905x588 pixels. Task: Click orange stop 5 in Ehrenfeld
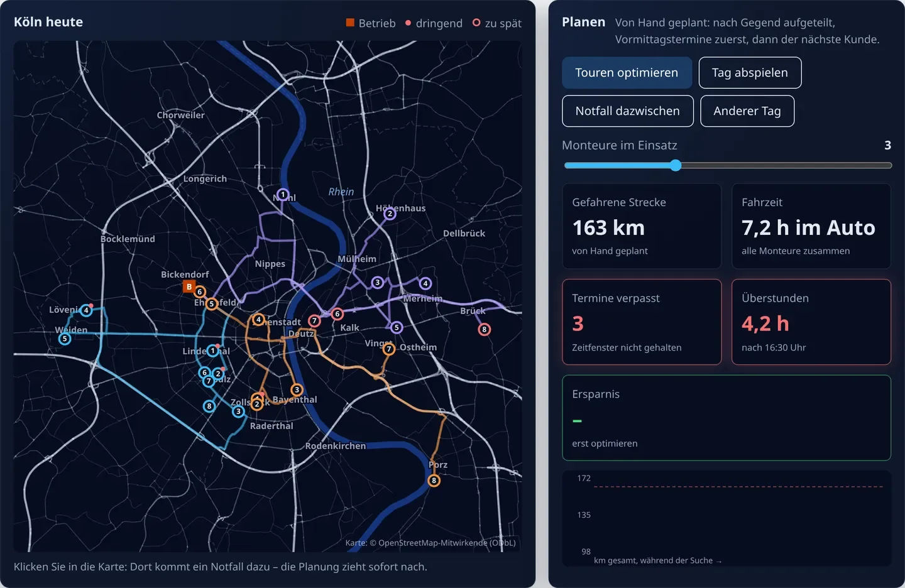pos(212,303)
